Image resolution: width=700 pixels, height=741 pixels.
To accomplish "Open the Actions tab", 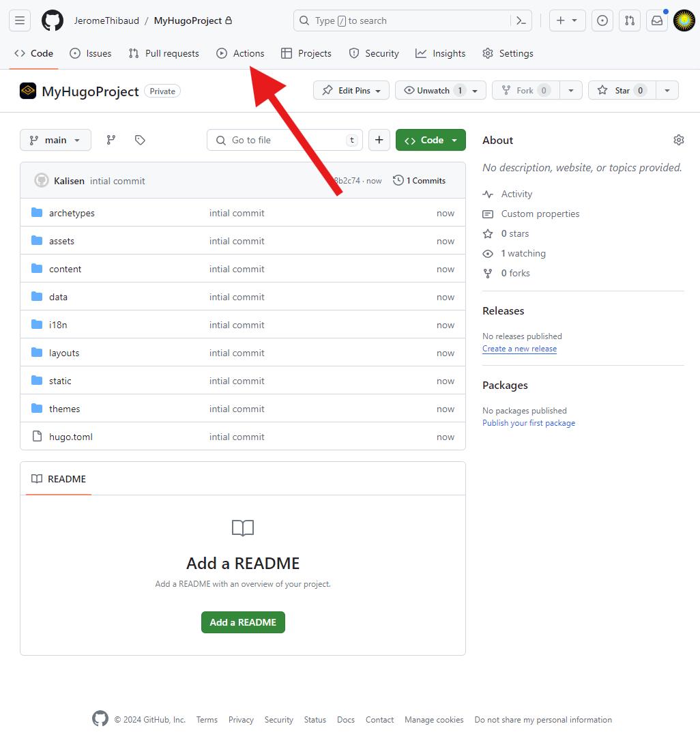I will (x=241, y=53).
